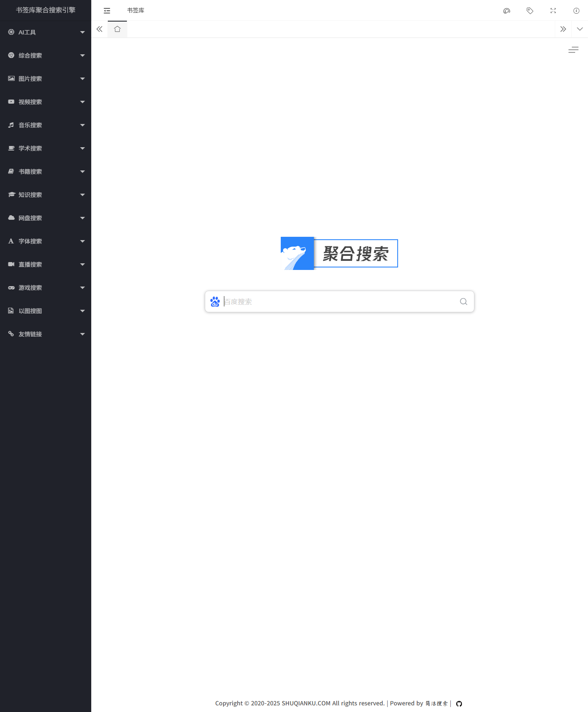
Task: Expand the 音乐搜索 menu arrow
Action: [x=83, y=125]
